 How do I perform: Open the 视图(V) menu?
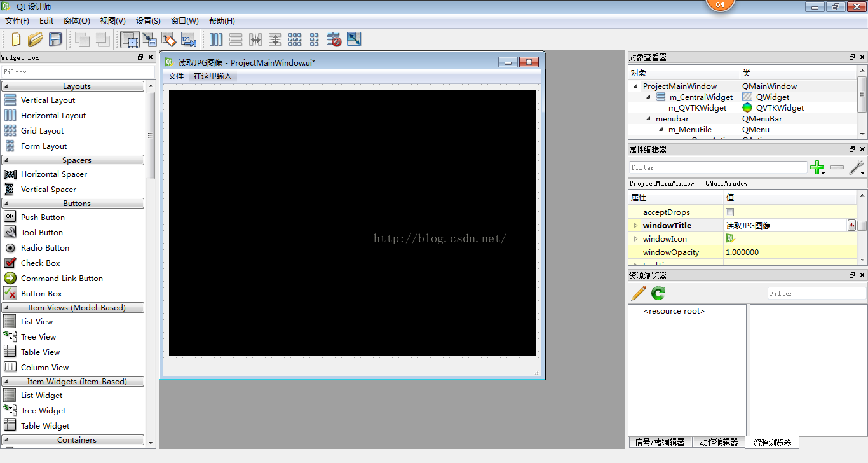coord(112,21)
